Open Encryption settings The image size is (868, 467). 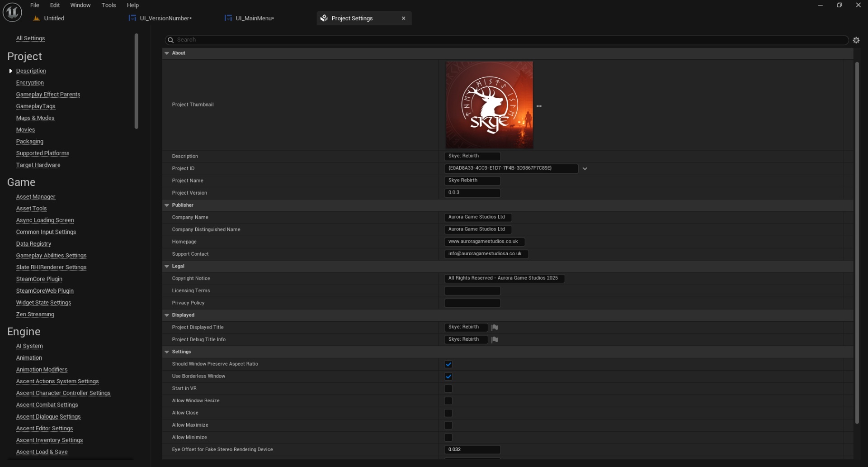tap(30, 83)
